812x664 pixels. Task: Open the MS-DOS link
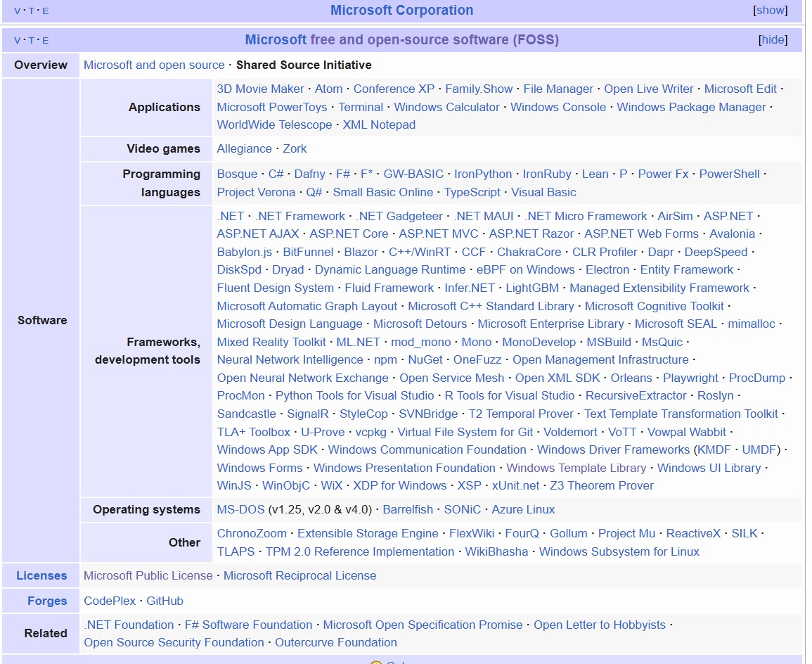(241, 510)
